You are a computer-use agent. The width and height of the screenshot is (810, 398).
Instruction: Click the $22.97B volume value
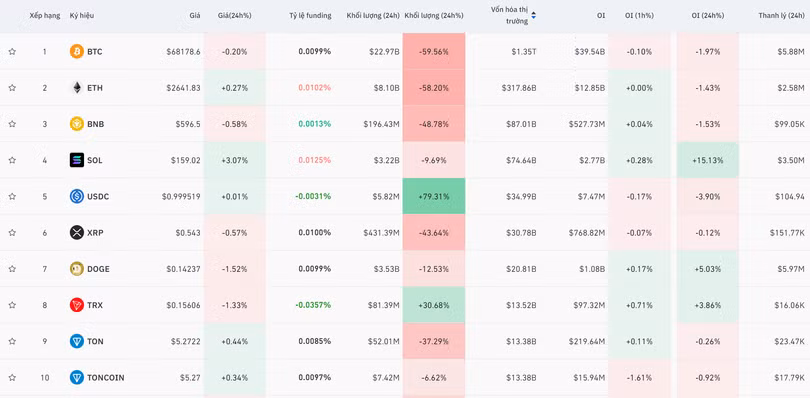click(x=384, y=52)
